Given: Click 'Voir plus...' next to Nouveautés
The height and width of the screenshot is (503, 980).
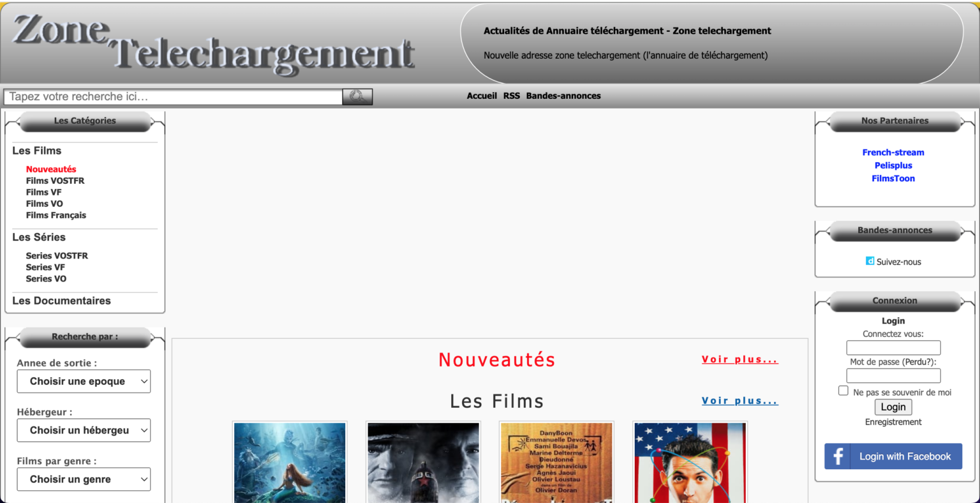Looking at the screenshot, I should click(x=740, y=359).
